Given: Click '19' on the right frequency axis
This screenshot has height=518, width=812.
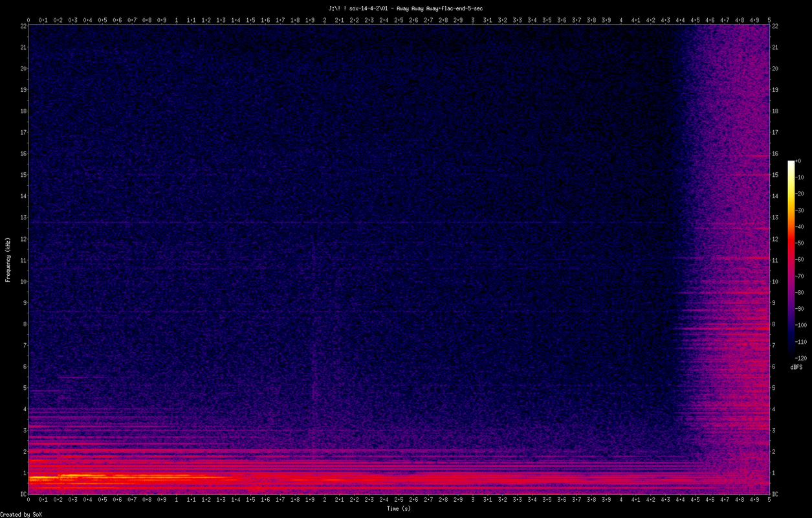Looking at the screenshot, I should point(775,90).
